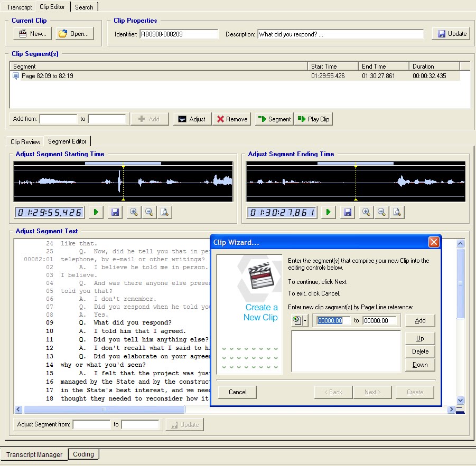The image size is (476, 466).
Task: Zoom out on the ending time waveform
Action: click(381, 212)
